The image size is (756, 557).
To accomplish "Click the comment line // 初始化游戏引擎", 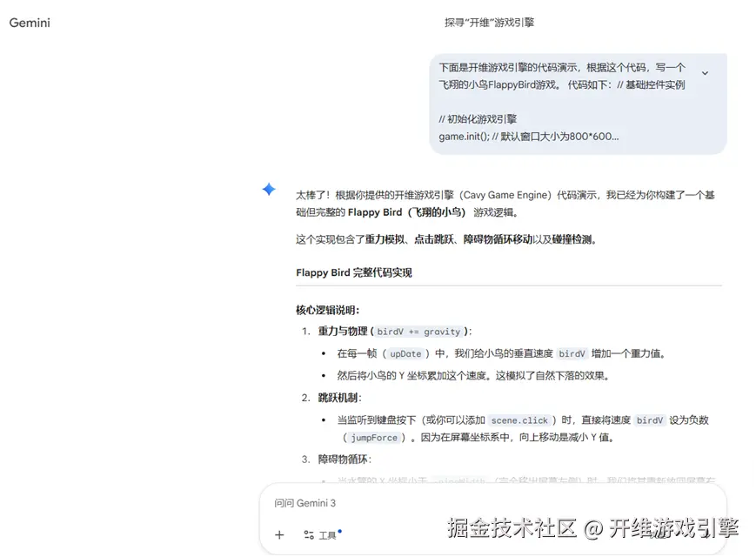I will tap(478, 119).
